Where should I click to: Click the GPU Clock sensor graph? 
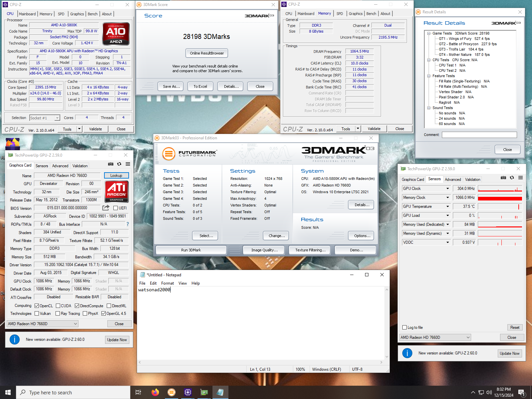click(x=500, y=189)
